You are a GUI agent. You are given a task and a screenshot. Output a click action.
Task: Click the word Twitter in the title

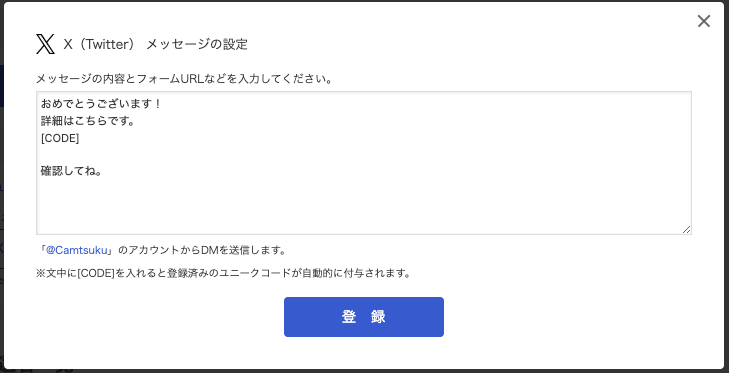coord(104,45)
